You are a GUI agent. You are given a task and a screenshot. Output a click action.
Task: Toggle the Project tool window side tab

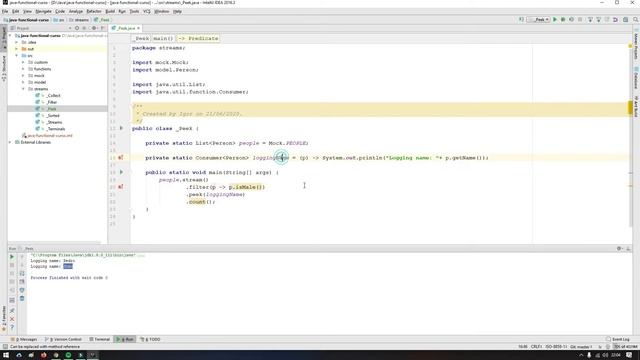tap(4, 39)
